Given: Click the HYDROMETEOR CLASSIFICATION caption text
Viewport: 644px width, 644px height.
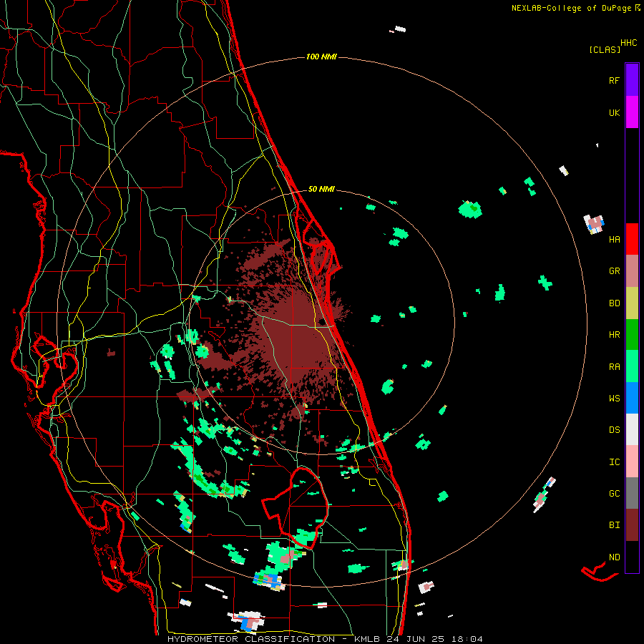Looking at the screenshot, I should [x=251, y=639].
